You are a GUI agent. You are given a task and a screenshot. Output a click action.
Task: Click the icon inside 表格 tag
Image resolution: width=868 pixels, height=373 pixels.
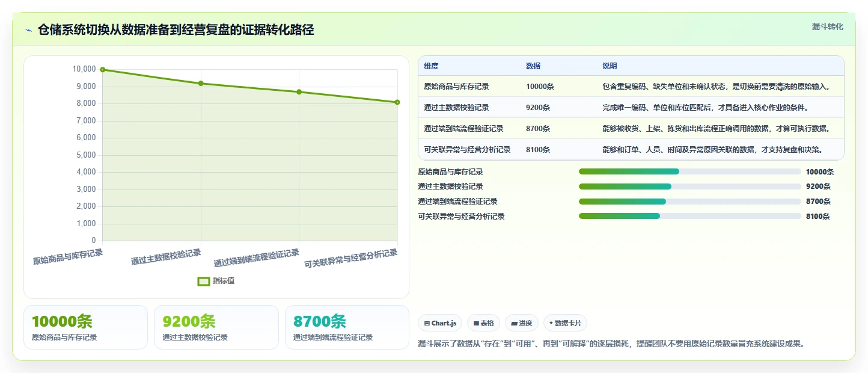(476, 324)
